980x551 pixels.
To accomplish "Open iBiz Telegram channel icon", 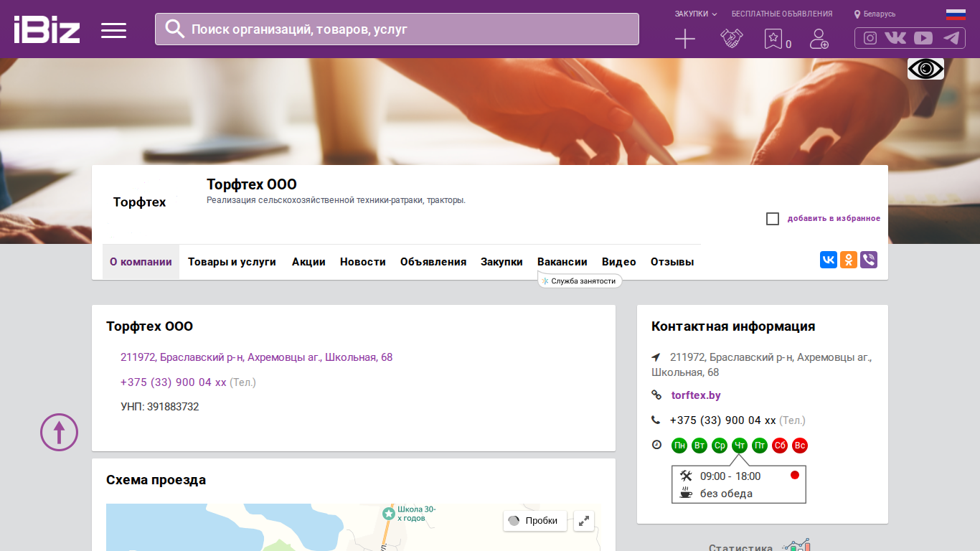I will tap(951, 38).
